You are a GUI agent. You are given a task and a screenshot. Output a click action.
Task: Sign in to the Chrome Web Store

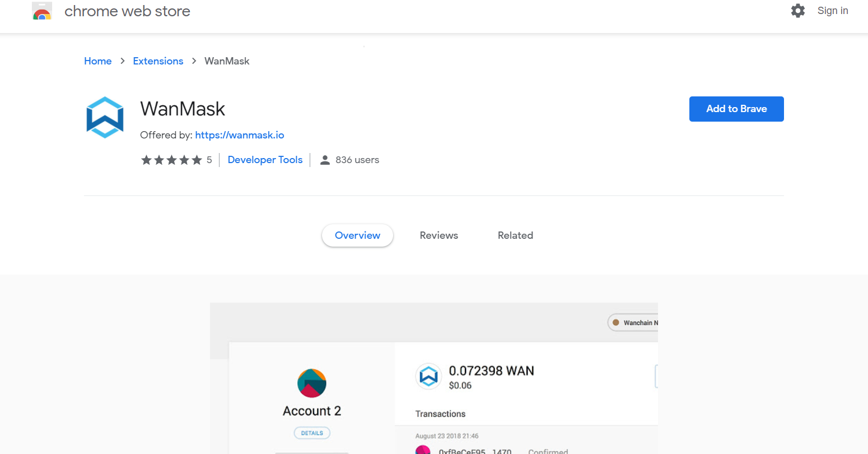[x=833, y=11]
